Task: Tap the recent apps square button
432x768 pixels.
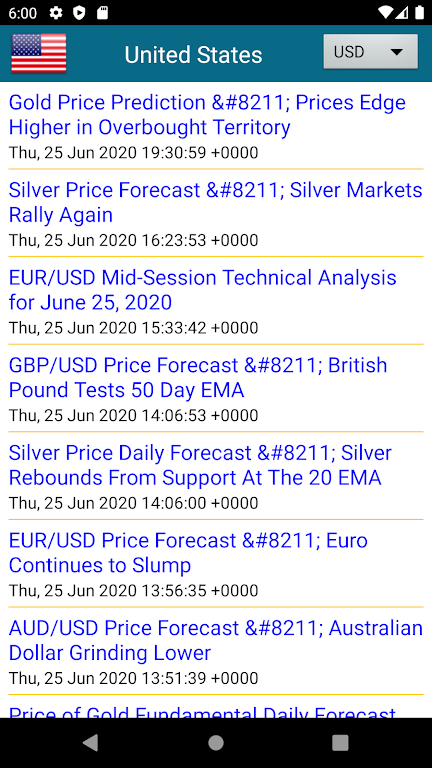Action: click(x=340, y=743)
